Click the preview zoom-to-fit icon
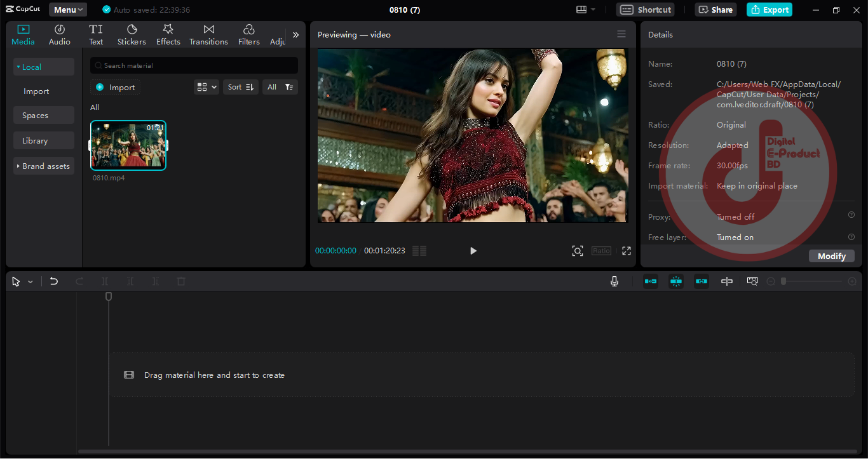The width and height of the screenshot is (868, 461). [x=578, y=251]
